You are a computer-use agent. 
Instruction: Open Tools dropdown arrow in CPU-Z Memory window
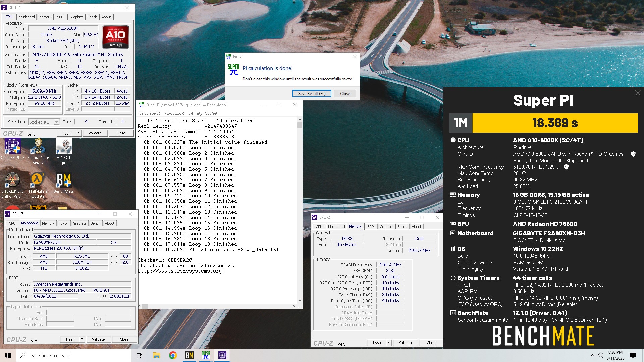tap(389, 343)
